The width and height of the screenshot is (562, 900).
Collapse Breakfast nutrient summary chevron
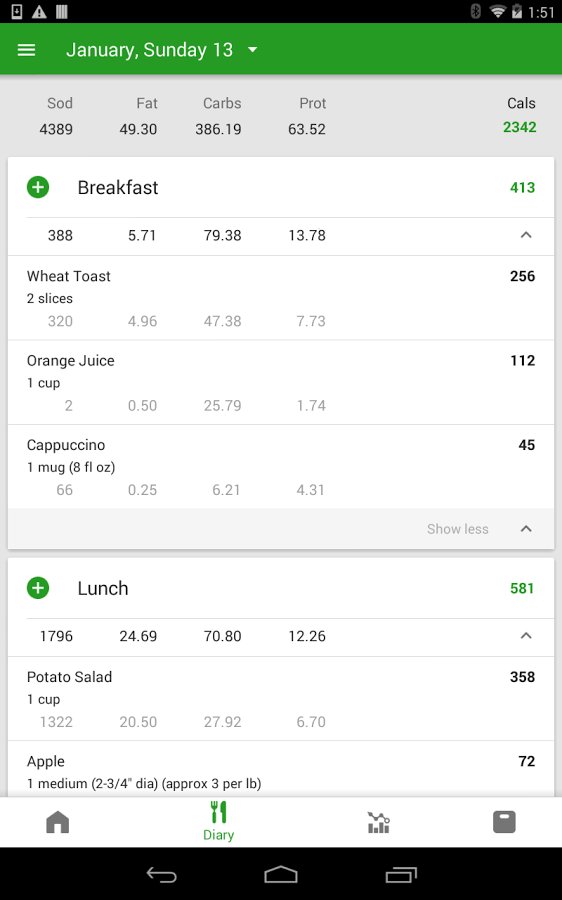coord(526,235)
